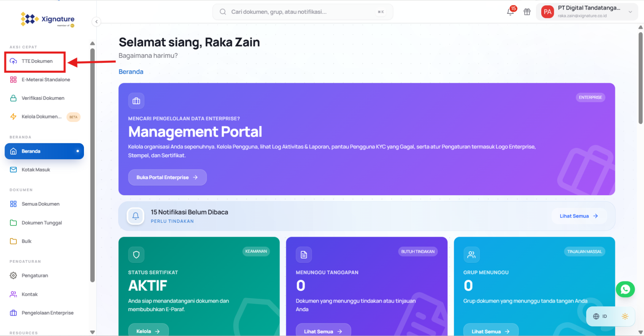Toggle light theme sun icon

625,316
